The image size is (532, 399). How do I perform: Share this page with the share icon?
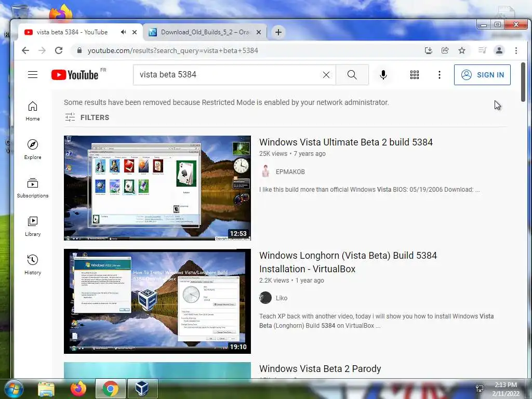tap(445, 50)
